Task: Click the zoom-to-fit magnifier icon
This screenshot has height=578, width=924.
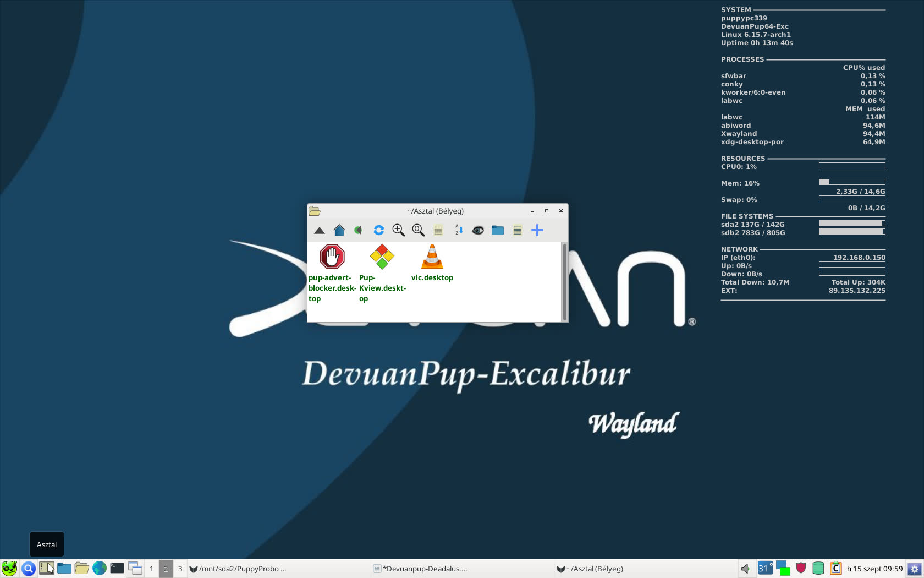Action: tap(419, 230)
